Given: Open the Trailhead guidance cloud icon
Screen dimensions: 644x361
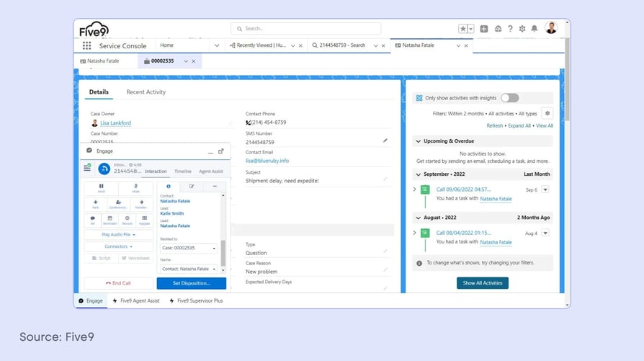Looking at the screenshot, I should click(498, 29).
